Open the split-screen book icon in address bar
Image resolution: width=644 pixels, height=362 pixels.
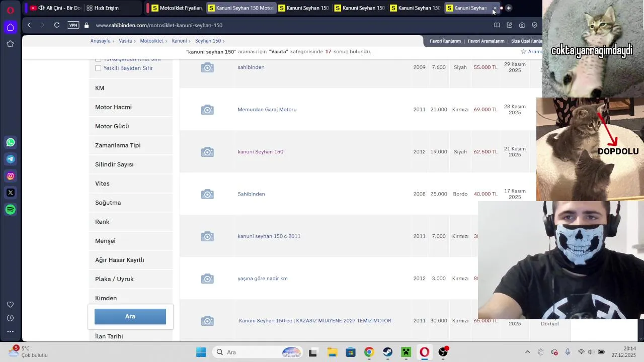(497, 25)
